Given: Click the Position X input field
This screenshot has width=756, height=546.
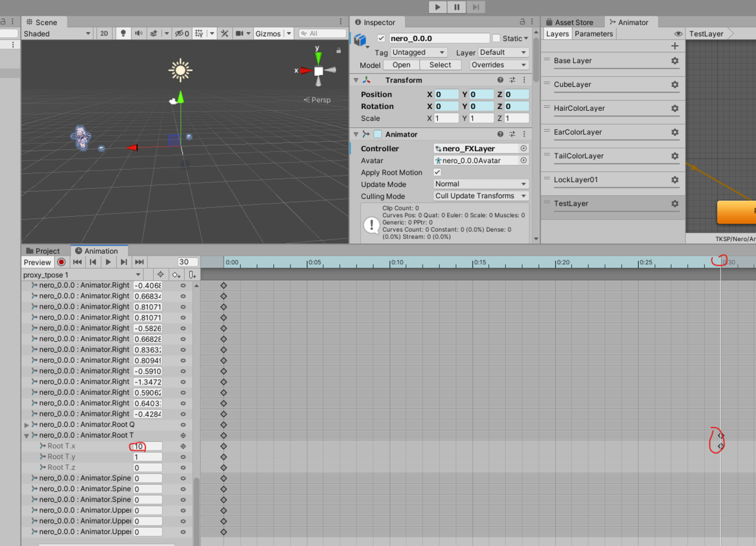Looking at the screenshot, I should (446, 94).
